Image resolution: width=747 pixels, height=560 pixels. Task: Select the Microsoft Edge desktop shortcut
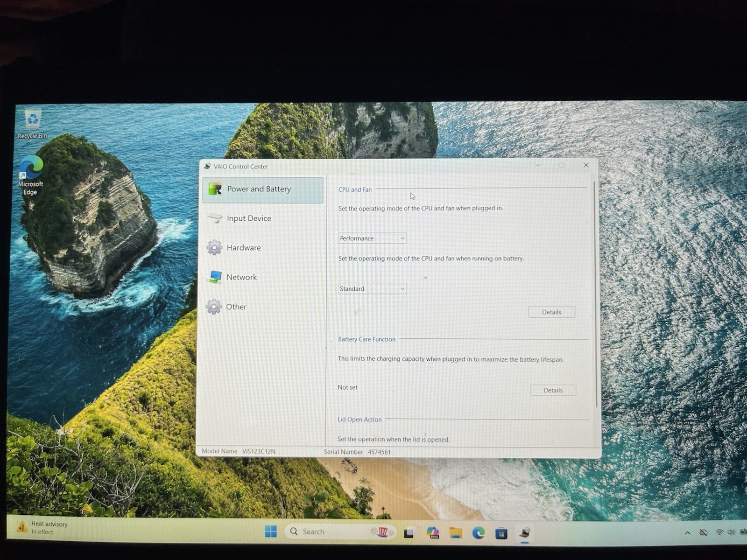click(31, 175)
